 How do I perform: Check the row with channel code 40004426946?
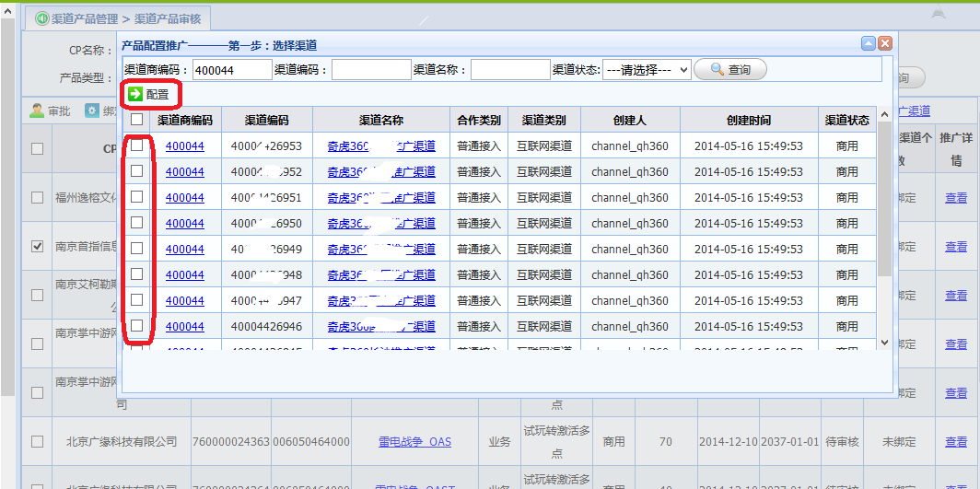[137, 325]
